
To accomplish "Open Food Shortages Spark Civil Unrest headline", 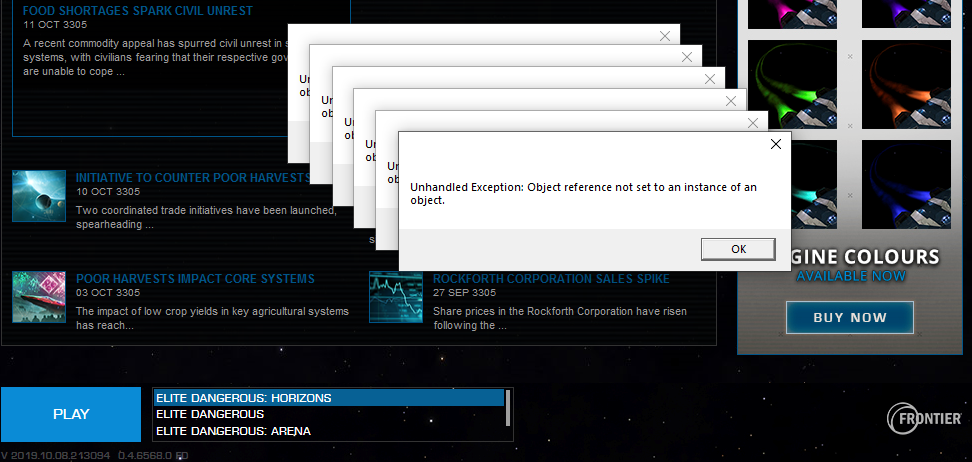I will pos(138,11).
